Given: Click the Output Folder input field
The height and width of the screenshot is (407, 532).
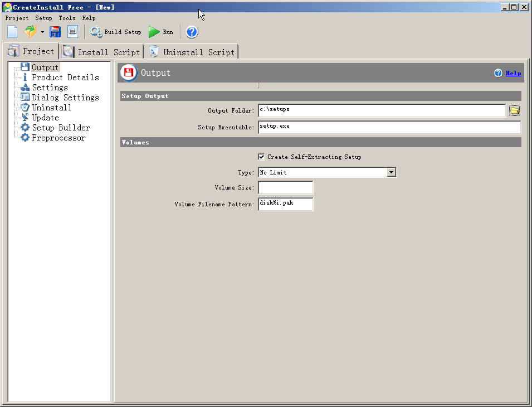Looking at the screenshot, I should (382, 110).
